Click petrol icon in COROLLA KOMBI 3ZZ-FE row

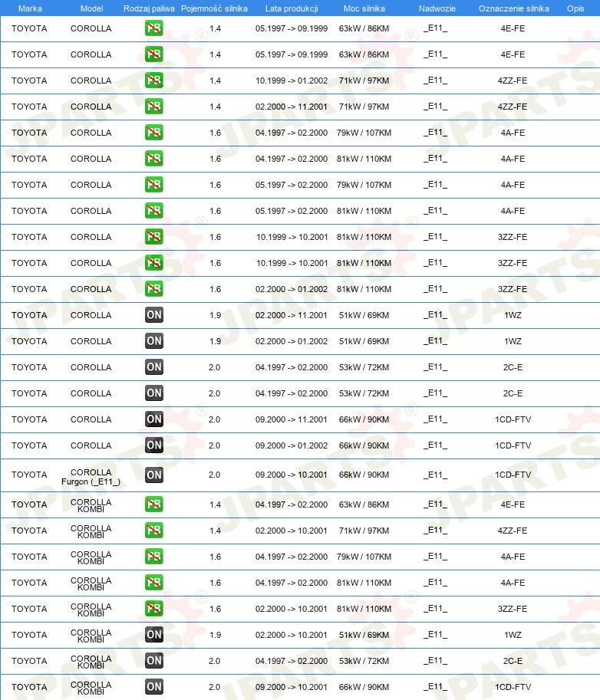click(x=153, y=609)
